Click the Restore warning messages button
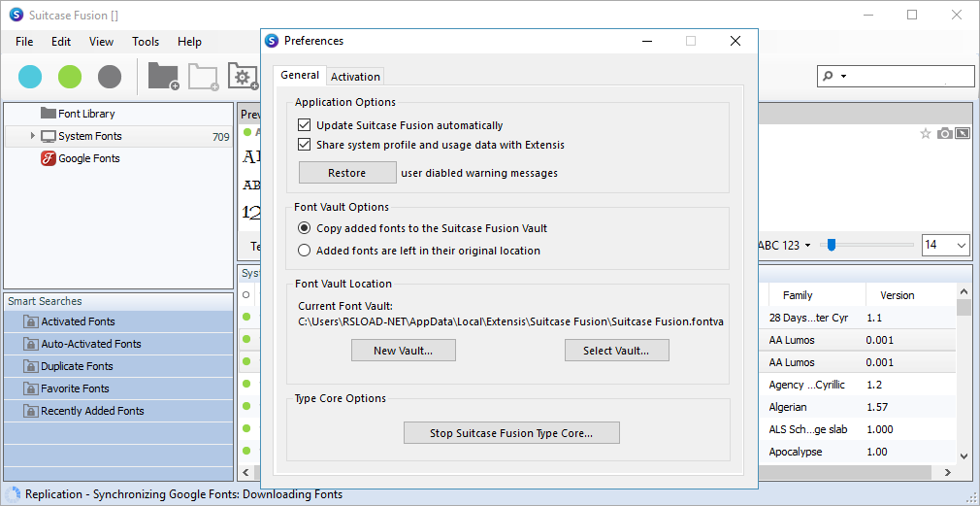The image size is (980, 506). tap(347, 173)
